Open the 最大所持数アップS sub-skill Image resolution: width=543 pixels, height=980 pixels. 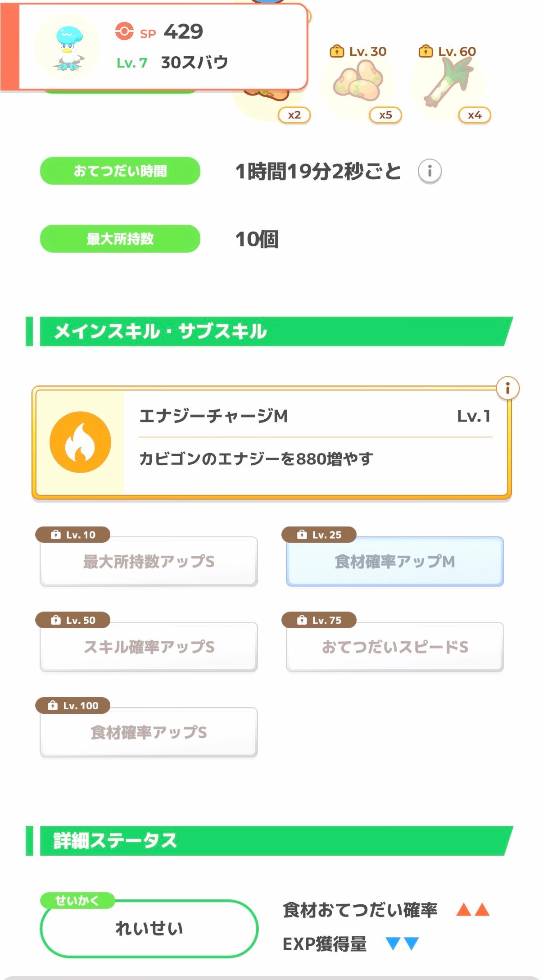pyautogui.click(x=149, y=562)
